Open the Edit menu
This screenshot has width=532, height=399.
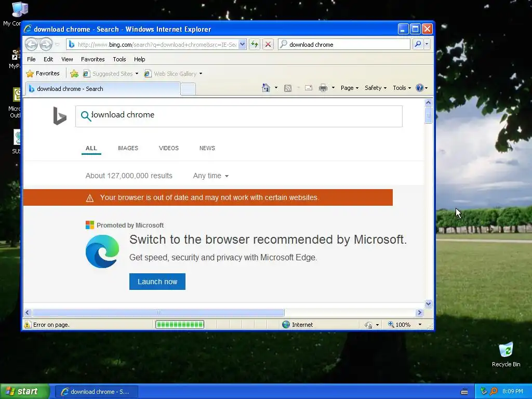[48, 59]
